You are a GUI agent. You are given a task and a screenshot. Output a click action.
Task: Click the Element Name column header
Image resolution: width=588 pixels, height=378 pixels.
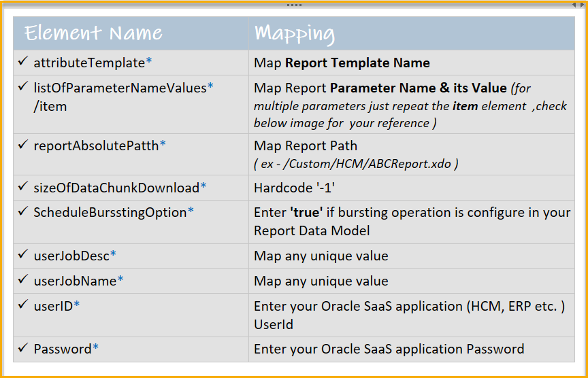(x=94, y=33)
